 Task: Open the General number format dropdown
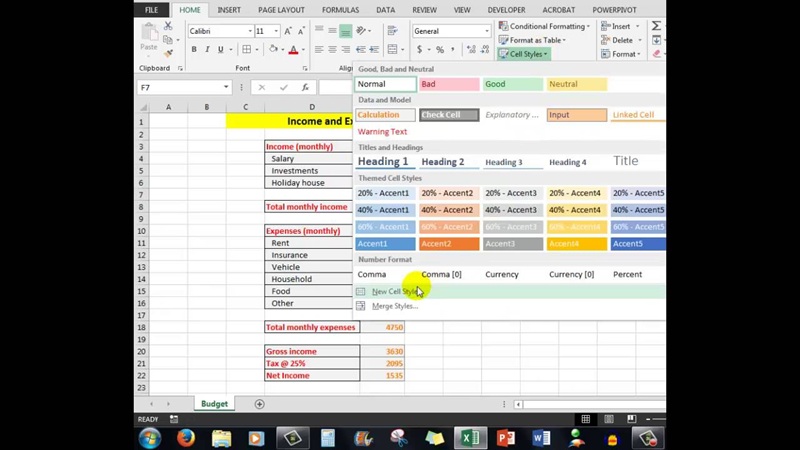(x=487, y=31)
